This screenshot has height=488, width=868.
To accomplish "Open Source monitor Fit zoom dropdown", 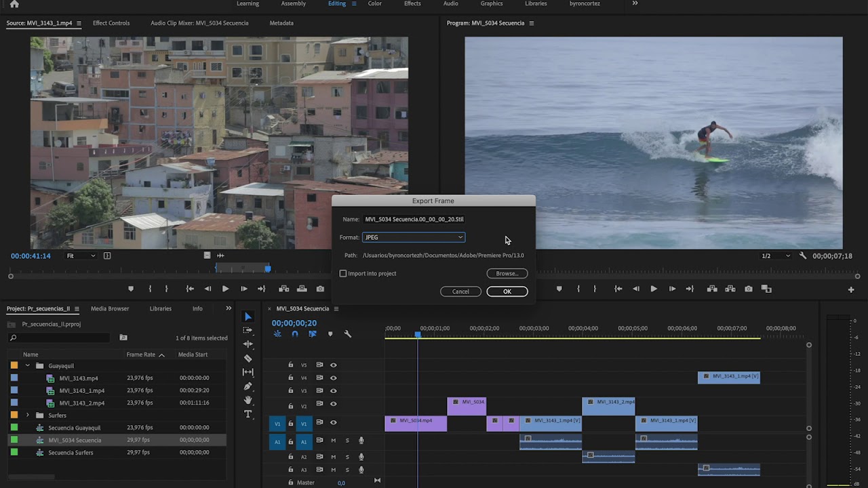I will [x=81, y=256].
